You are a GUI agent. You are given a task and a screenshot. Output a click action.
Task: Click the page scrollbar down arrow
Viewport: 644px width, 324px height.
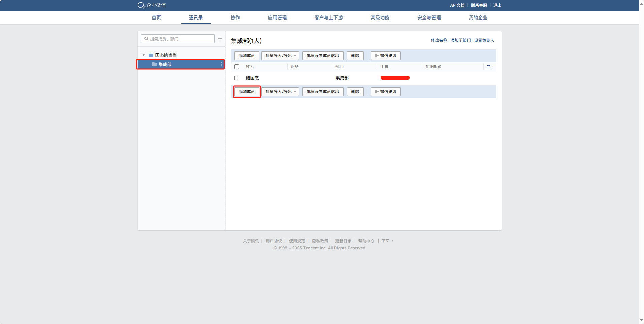tap(641, 320)
